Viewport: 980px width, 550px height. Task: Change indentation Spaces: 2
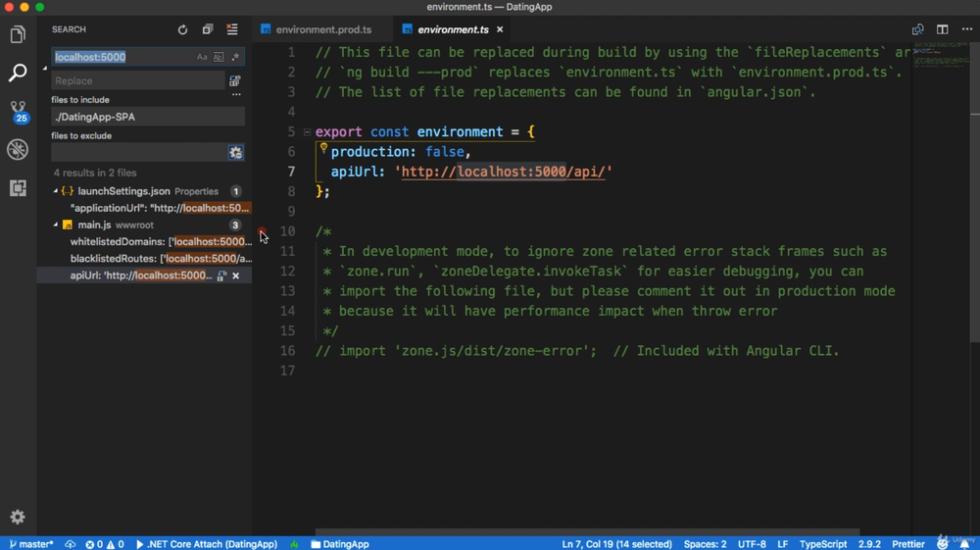[x=705, y=544]
